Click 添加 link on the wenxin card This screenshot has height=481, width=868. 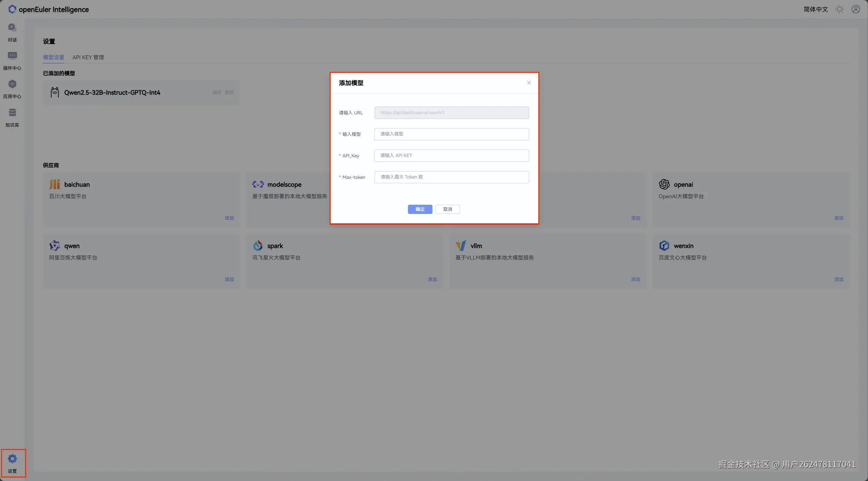[x=839, y=279]
